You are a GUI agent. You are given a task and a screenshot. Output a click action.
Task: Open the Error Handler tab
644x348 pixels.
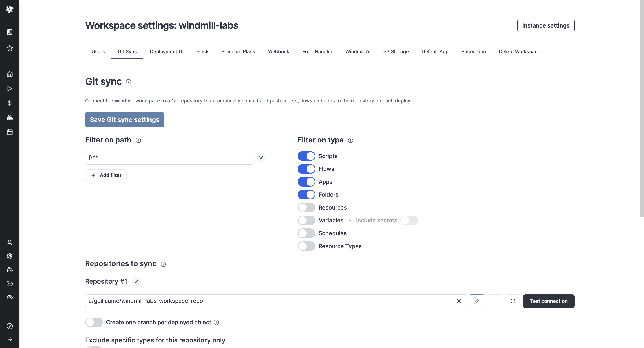tap(317, 51)
